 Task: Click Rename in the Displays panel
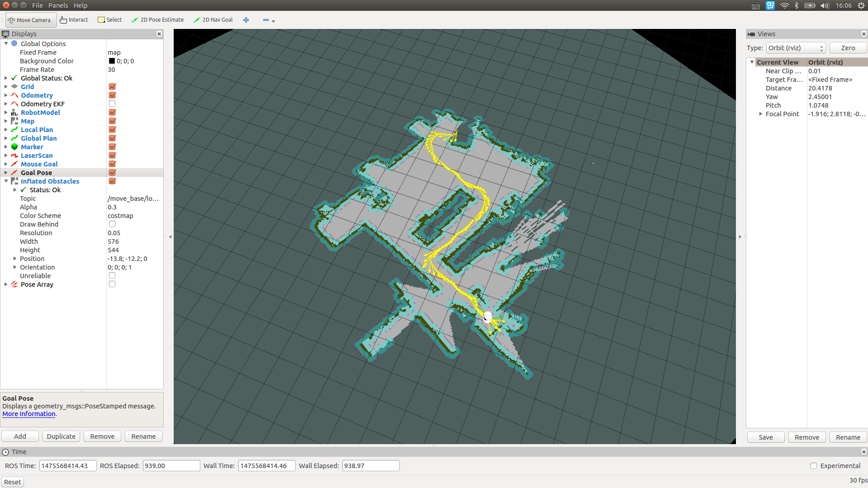coord(143,436)
